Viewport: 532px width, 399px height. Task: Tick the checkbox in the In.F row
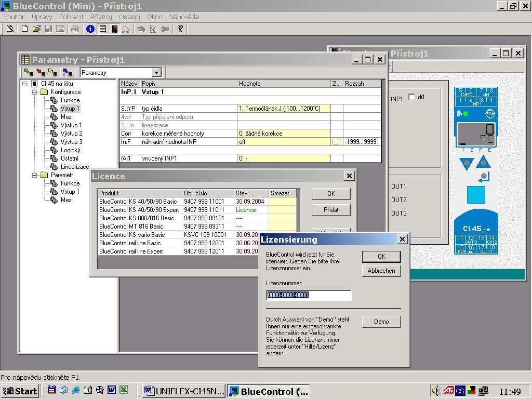click(x=336, y=142)
